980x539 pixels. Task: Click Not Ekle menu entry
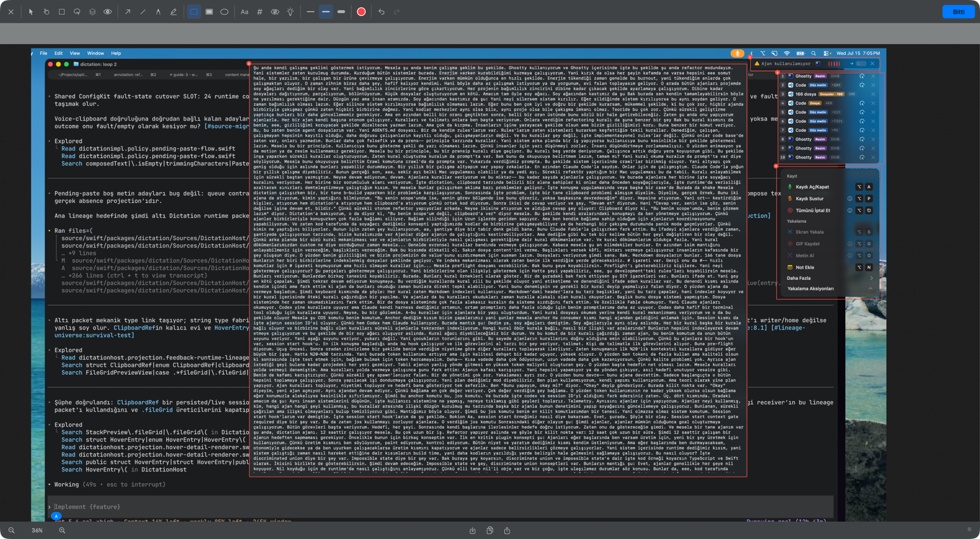[830, 267]
